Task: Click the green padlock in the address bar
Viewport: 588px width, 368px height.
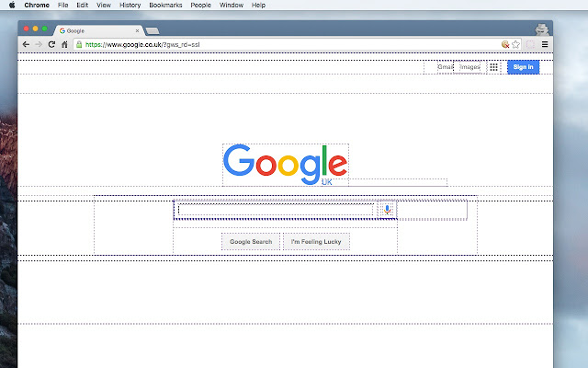Action: [x=79, y=45]
